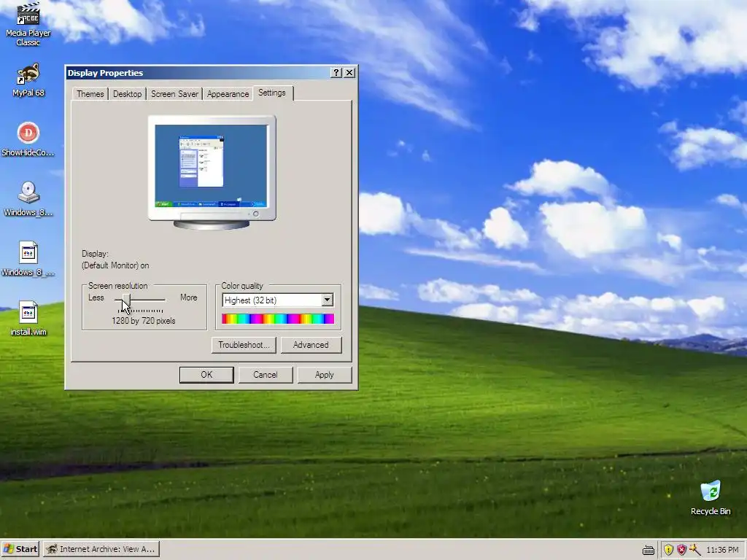Click the color spectrum preview bar
Screen dimensions: 747x560
[x=278, y=319]
